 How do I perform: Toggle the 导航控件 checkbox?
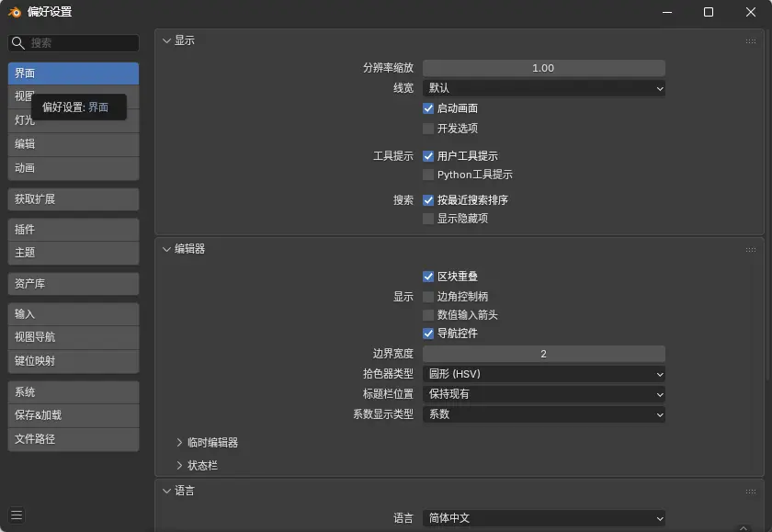pos(428,334)
